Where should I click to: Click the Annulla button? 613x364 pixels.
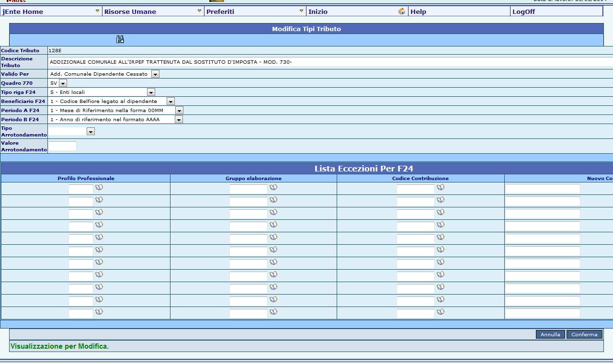[x=550, y=334]
